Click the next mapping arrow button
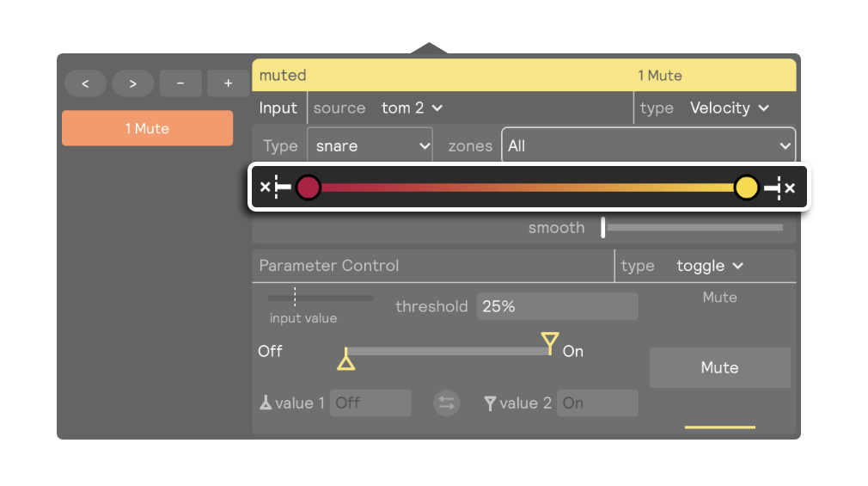 point(133,83)
